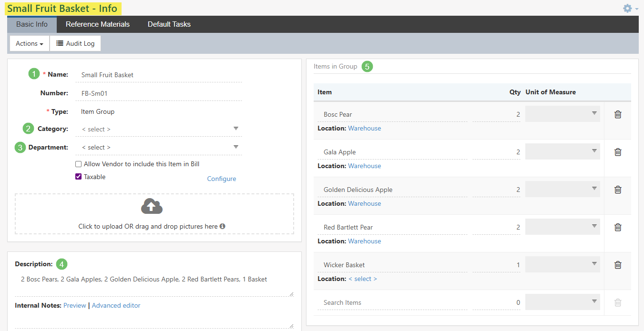Click the cloud upload picture icon
644x331 pixels.
pyautogui.click(x=152, y=206)
